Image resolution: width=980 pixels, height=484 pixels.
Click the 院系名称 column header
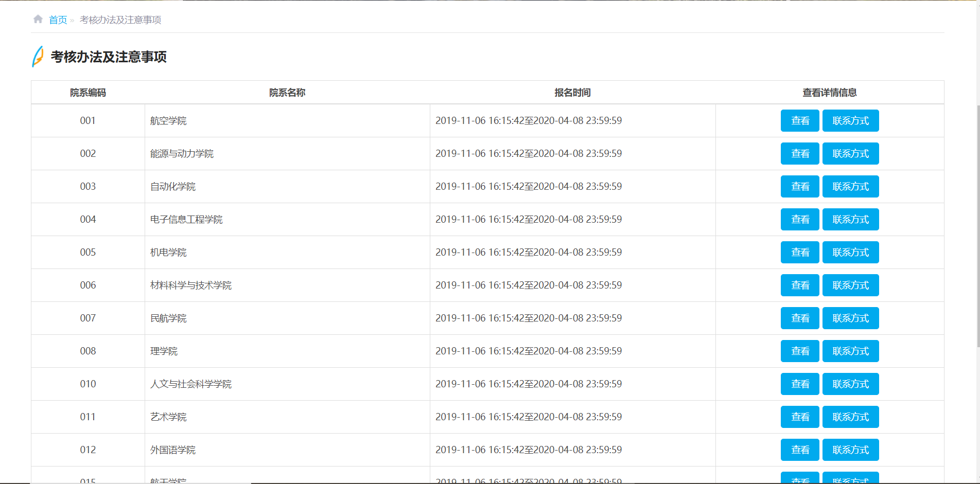287,93
